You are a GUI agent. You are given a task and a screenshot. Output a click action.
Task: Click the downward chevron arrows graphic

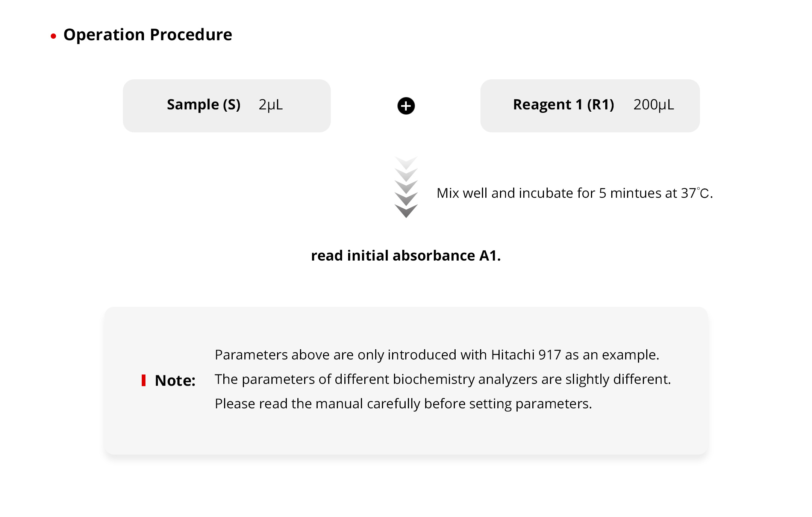pos(406,187)
